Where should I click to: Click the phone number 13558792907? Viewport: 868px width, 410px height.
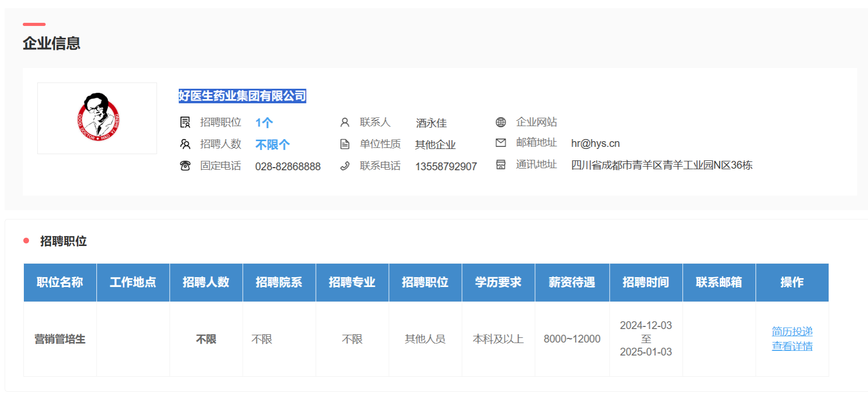446,167
